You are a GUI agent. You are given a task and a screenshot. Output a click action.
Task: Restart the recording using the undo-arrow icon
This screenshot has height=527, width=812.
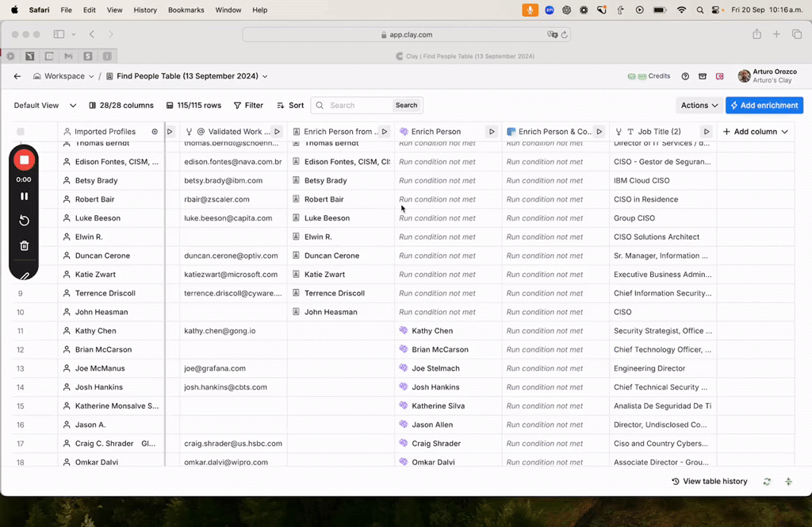[x=24, y=221]
